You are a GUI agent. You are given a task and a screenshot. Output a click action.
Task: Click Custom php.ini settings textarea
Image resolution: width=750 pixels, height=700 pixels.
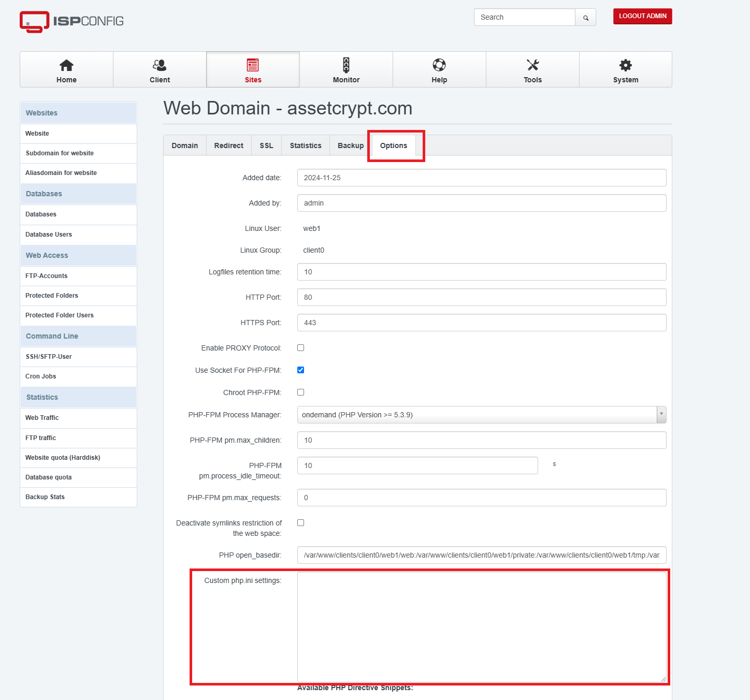(482, 627)
